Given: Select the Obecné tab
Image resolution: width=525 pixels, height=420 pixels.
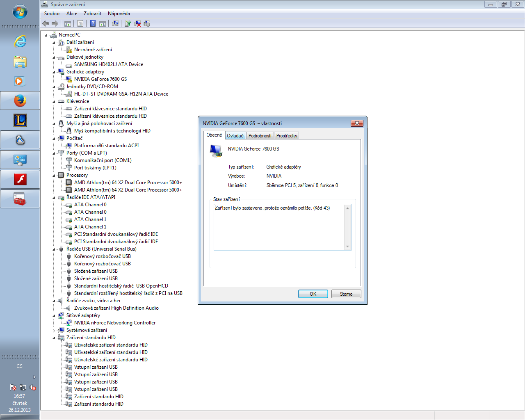Looking at the screenshot, I should click(x=214, y=135).
